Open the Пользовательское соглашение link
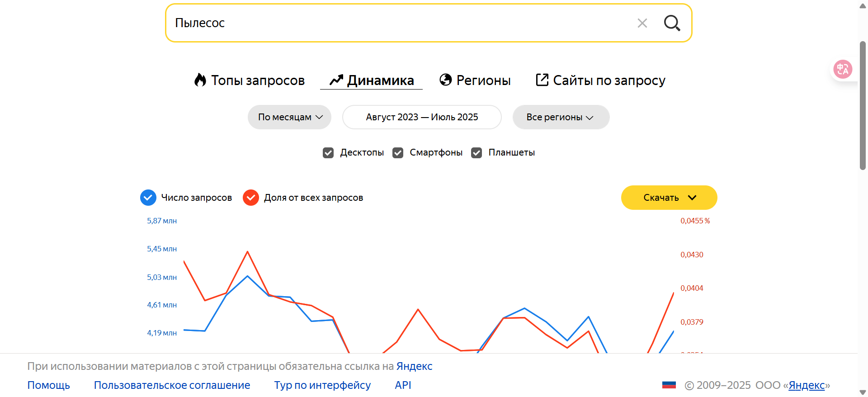The height and width of the screenshot is (397, 868). [172, 385]
